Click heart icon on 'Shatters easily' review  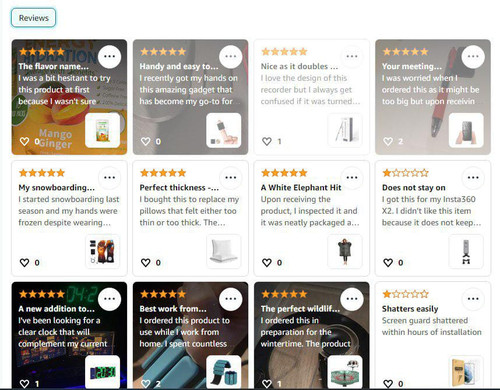pos(388,384)
